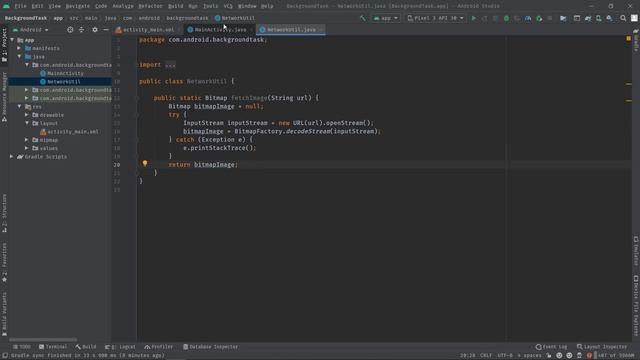Click the Attach Debugger to Android Process icon
This screenshot has width=640, height=360.
(539, 18)
